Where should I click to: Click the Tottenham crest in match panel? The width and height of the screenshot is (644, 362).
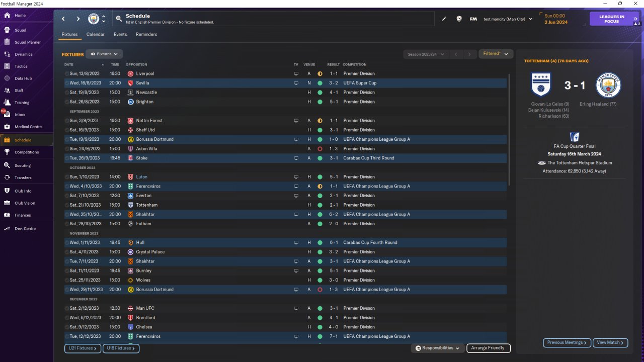[x=541, y=85]
